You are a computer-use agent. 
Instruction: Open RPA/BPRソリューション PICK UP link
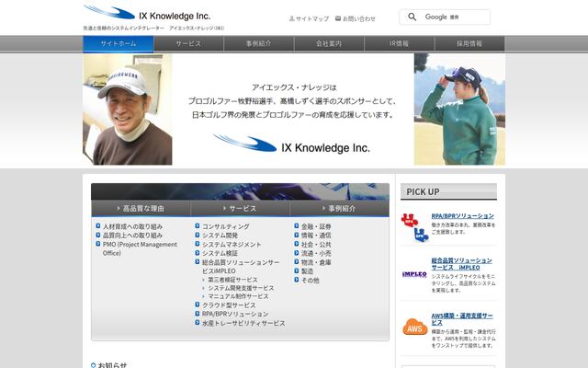coord(462,216)
